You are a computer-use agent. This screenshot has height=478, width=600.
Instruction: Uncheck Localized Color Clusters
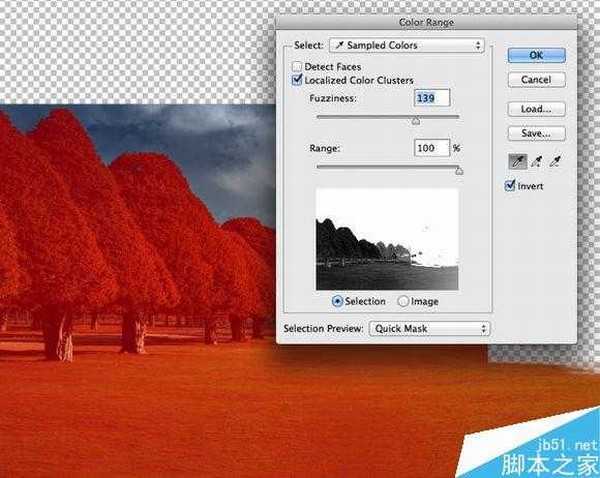297,79
